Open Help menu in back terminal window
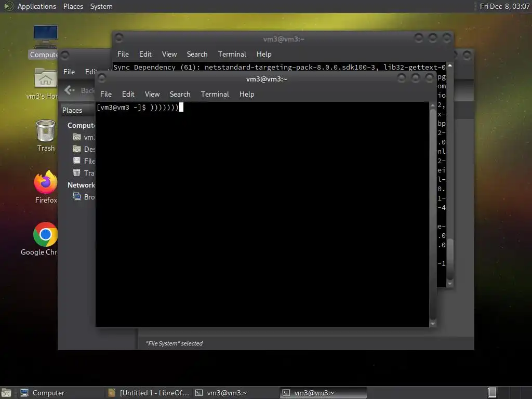 pyautogui.click(x=264, y=54)
